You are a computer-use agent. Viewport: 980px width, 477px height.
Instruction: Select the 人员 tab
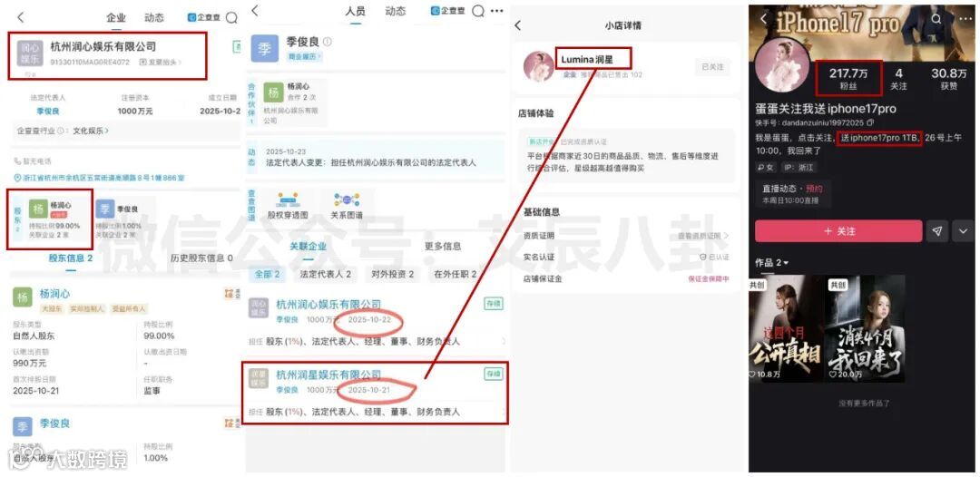click(356, 11)
